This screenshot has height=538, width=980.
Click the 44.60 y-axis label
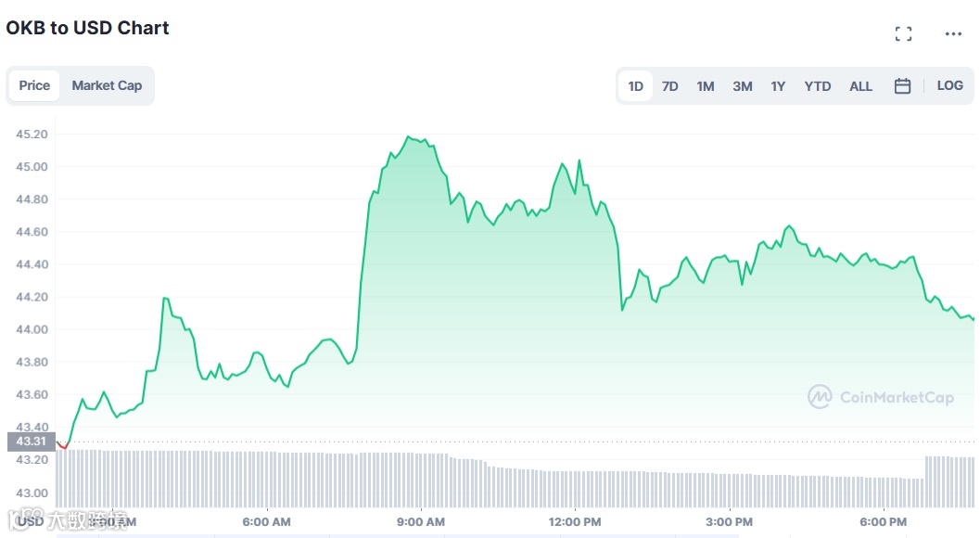(32, 232)
